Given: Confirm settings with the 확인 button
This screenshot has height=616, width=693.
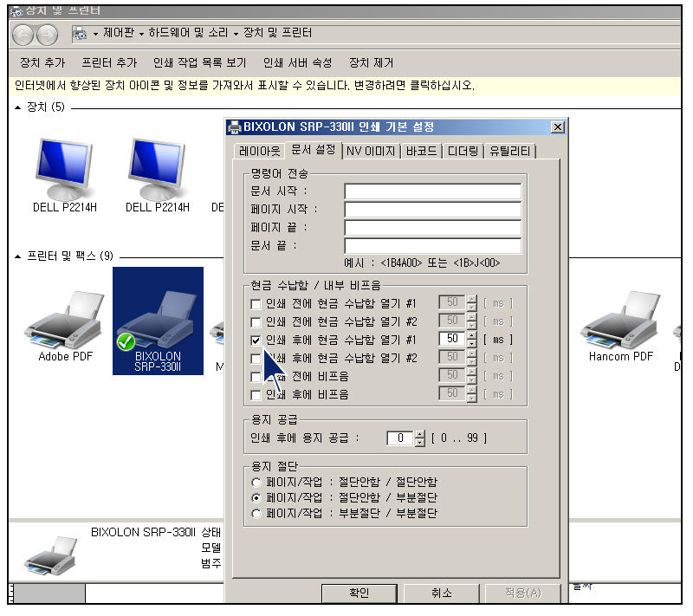Looking at the screenshot, I should pyautogui.click(x=359, y=593).
